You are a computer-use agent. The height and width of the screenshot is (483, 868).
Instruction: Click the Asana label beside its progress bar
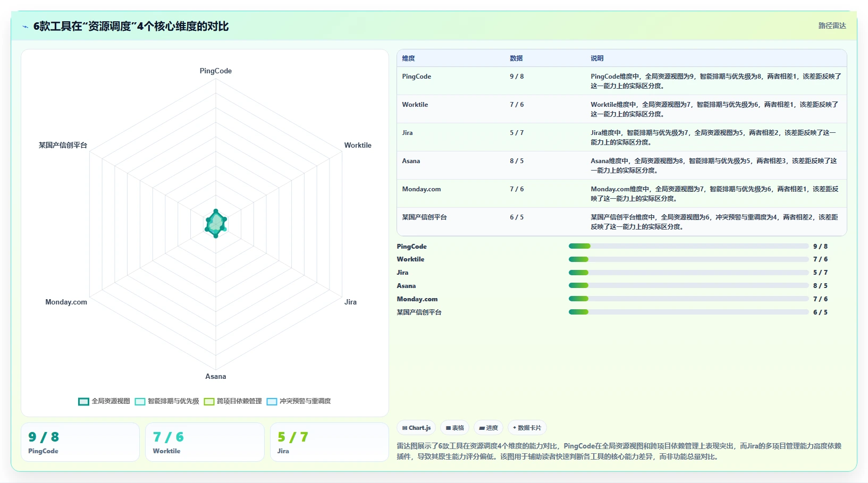click(407, 286)
